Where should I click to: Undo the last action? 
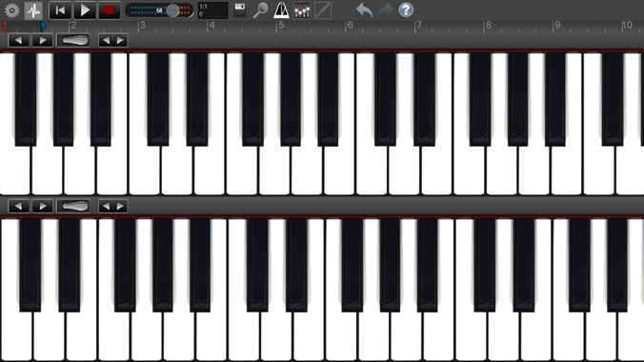(x=364, y=10)
